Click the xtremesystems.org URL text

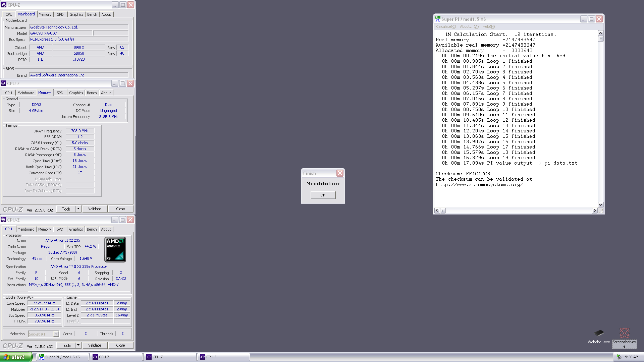[x=479, y=184]
